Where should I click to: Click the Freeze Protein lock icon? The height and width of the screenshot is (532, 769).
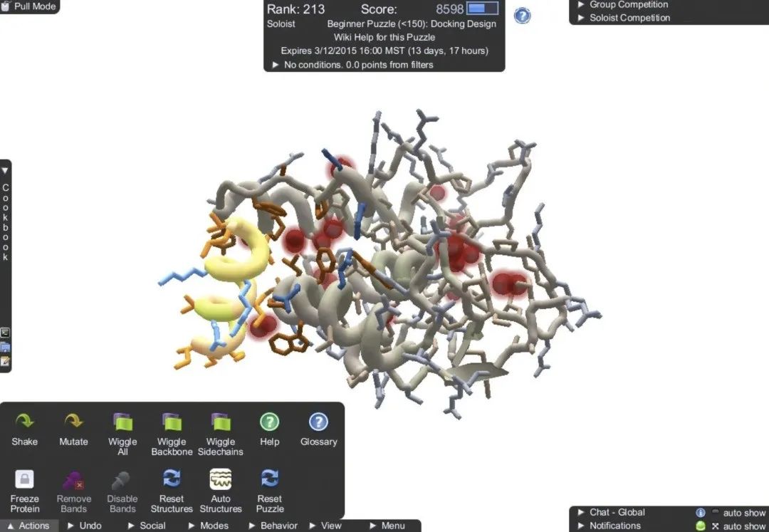pos(24,479)
